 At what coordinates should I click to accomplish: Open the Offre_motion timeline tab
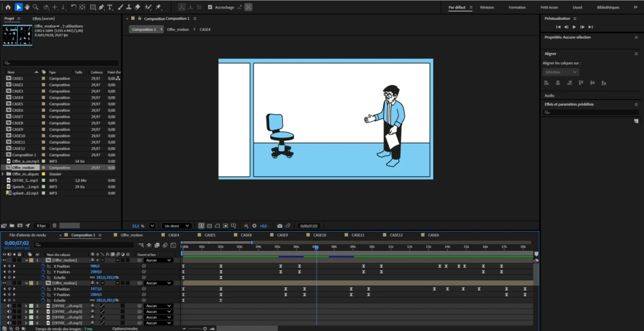coord(131,235)
